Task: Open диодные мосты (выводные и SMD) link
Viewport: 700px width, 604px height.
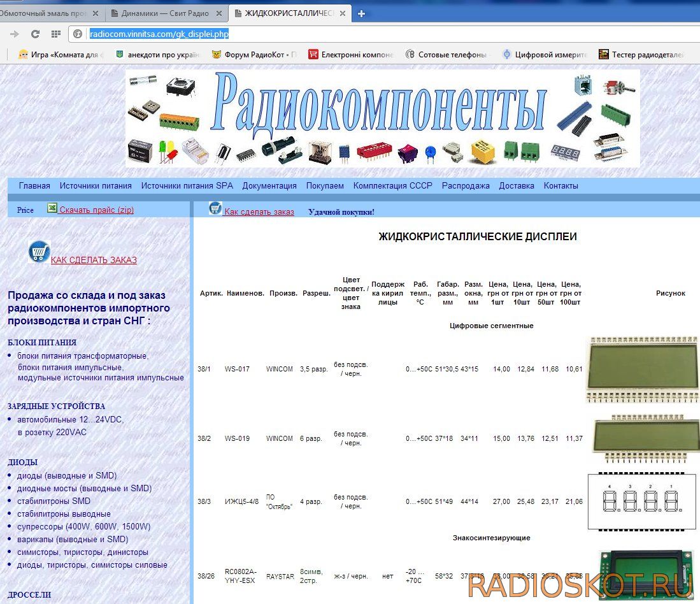Action: (x=84, y=489)
